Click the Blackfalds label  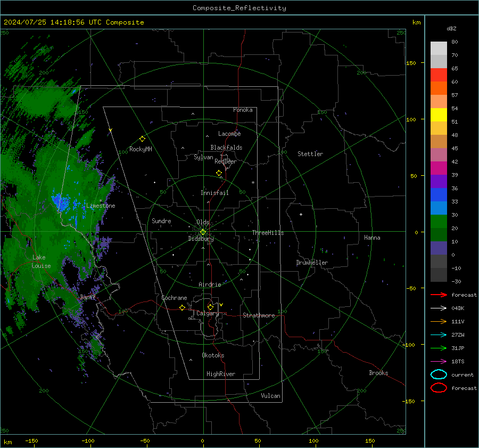click(226, 148)
